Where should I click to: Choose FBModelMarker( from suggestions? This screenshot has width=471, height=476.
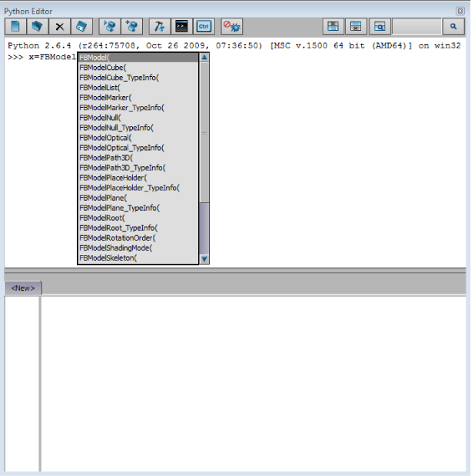138,98
